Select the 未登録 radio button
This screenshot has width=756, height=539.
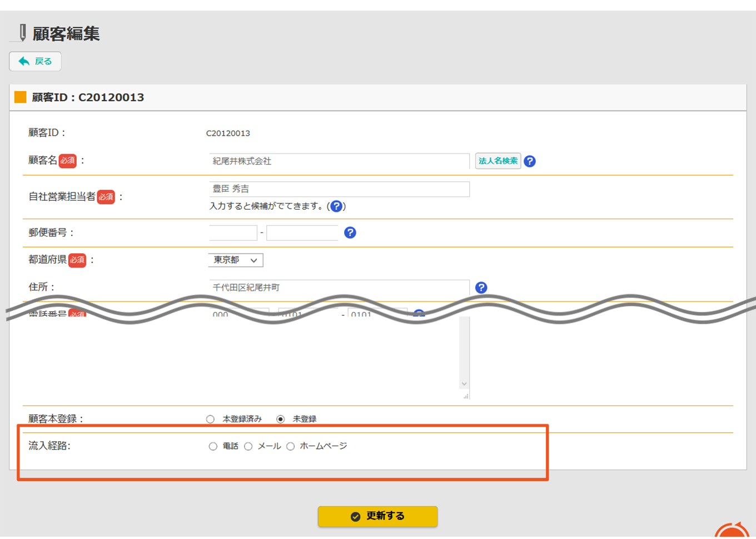[x=281, y=419]
